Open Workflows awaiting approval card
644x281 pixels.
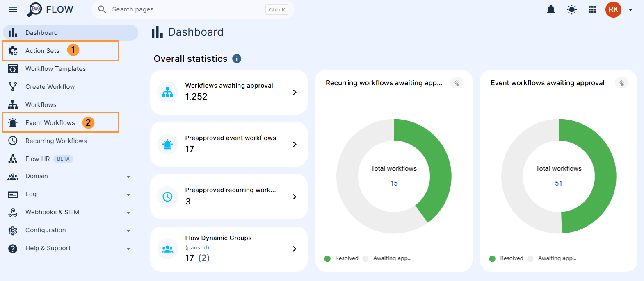pos(229,92)
